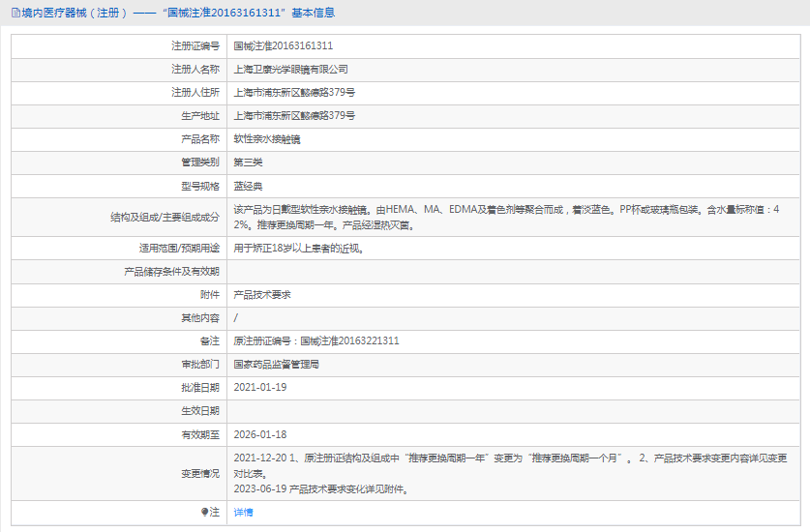This screenshot has height=532, width=810.
Task: Click the expiry date 2026-01-18
Action: [260, 434]
